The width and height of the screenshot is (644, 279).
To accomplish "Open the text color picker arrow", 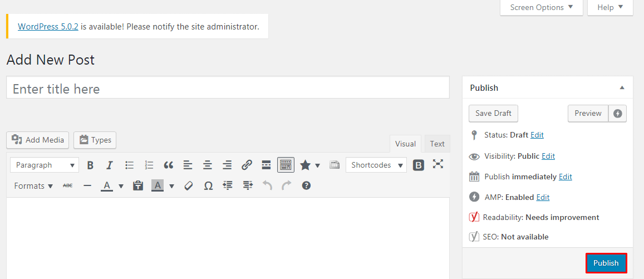I will [x=121, y=186].
